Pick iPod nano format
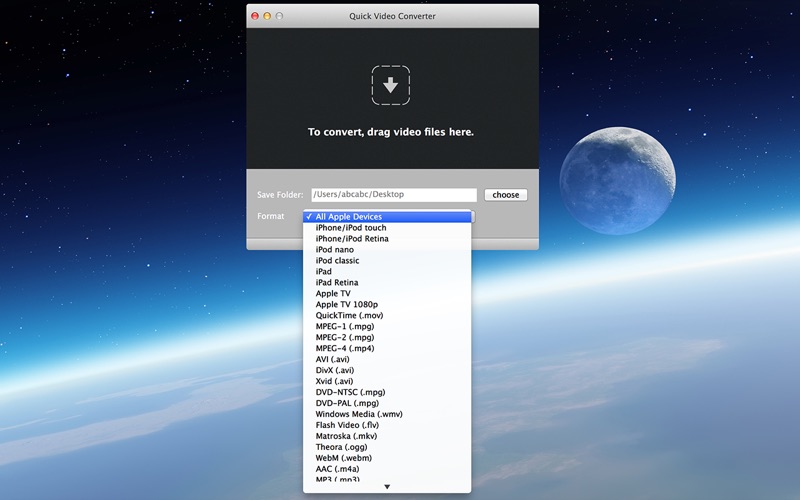 tap(387, 249)
